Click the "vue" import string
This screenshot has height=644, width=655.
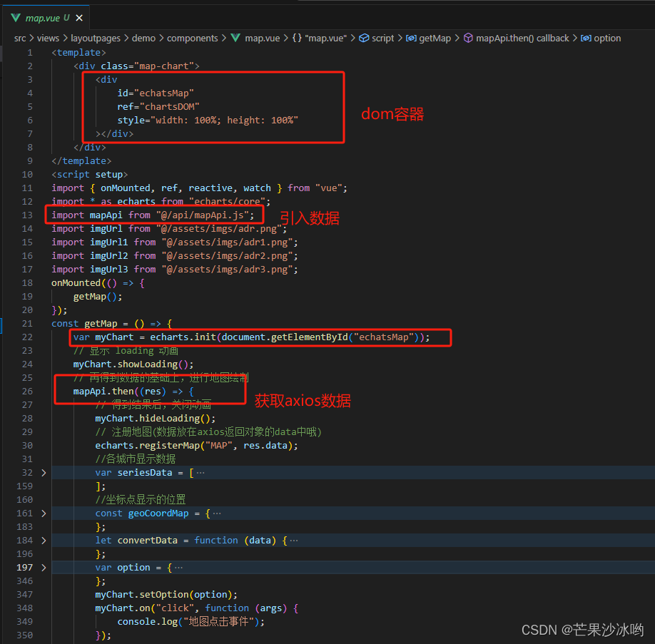(x=329, y=188)
